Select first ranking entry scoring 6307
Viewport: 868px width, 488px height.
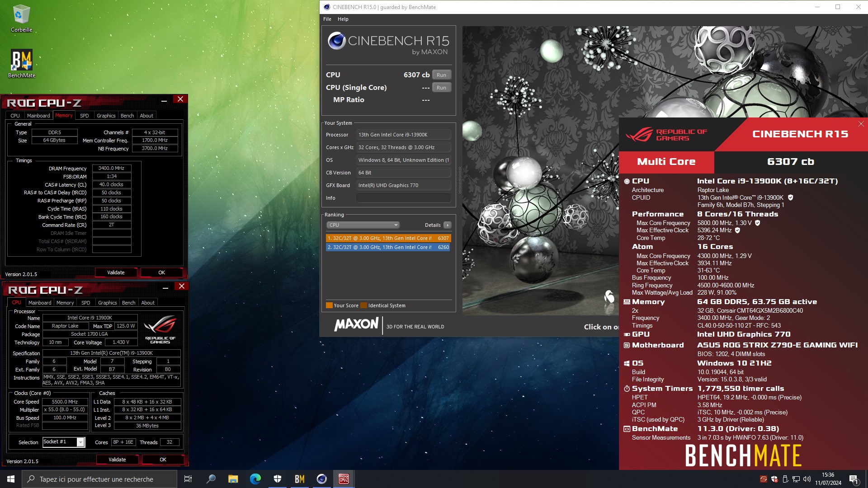[x=388, y=238]
